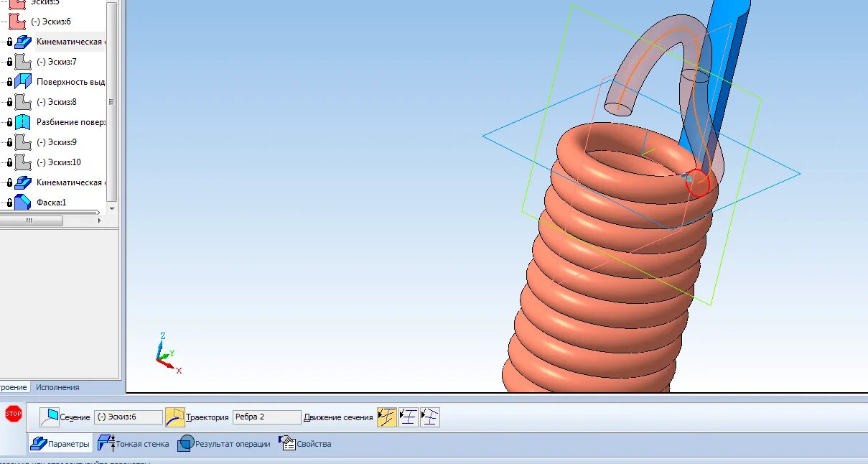Switch to the Построение tree tab
Screen dimensions: 868x464
pos(14,387)
